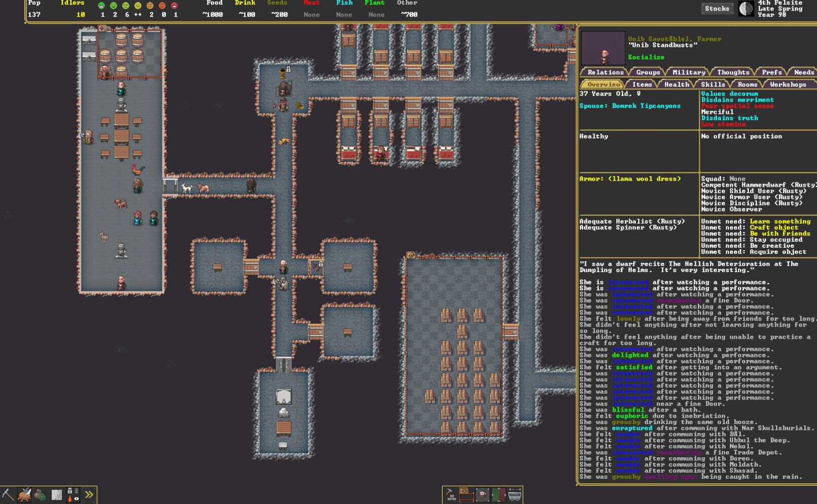Click 'Adequate Herbalist (Rusty)' skill
This screenshot has width=817, height=504.
tap(632, 221)
